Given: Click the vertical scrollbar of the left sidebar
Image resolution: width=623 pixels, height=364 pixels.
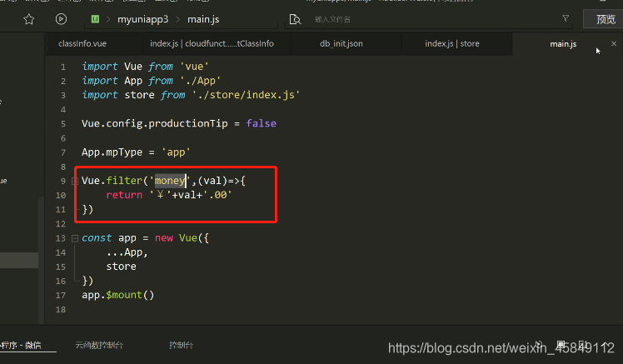Looking at the screenshot, I should point(41,260).
